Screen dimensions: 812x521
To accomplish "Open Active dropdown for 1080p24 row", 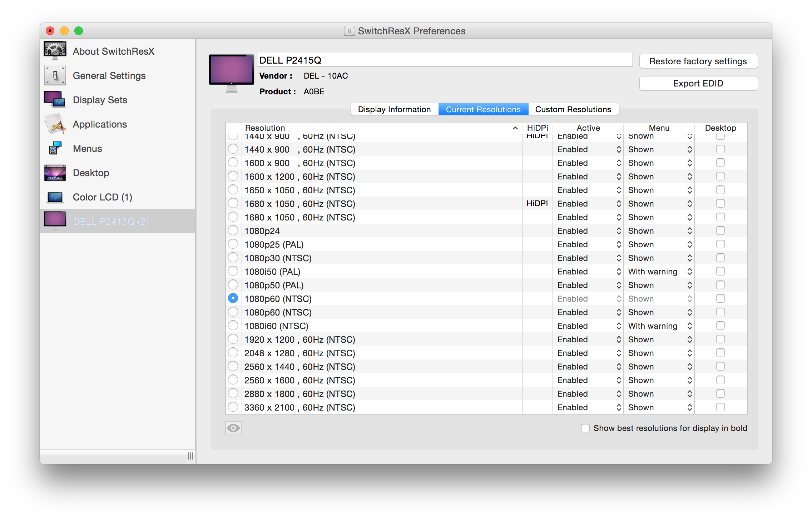I will point(589,231).
